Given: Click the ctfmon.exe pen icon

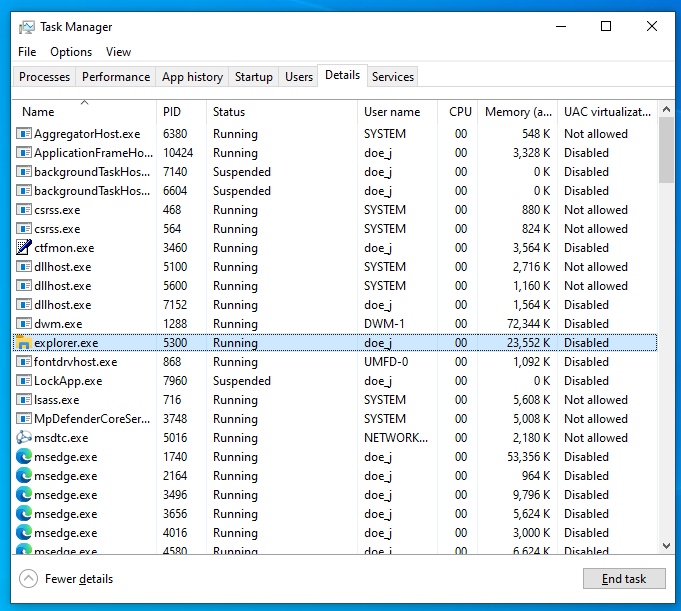Looking at the screenshot, I should (x=24, y=247).
